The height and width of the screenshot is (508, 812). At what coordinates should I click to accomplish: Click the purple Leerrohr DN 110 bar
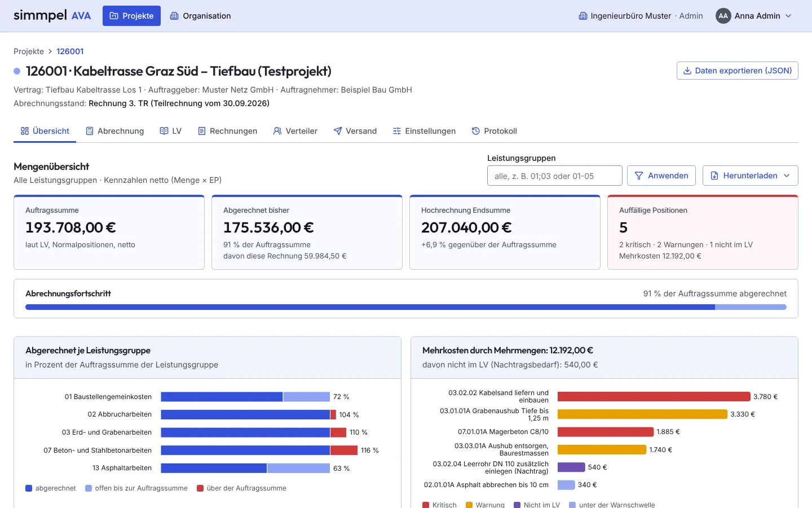571,467
